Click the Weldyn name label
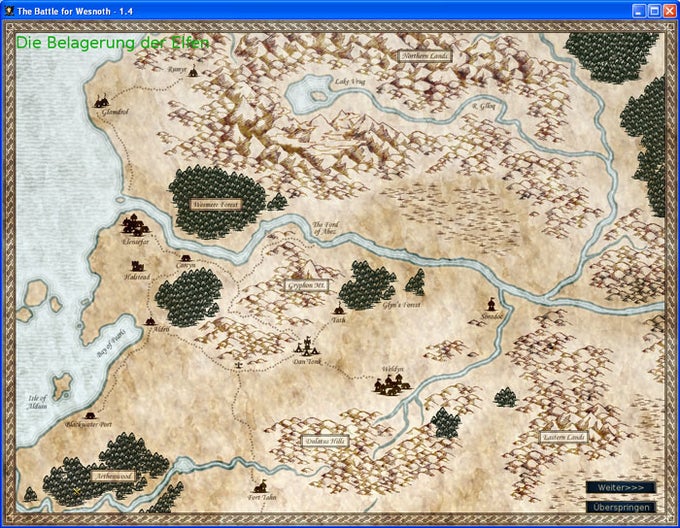The width and height of the screenshot is (680, 528). [392, 369]
